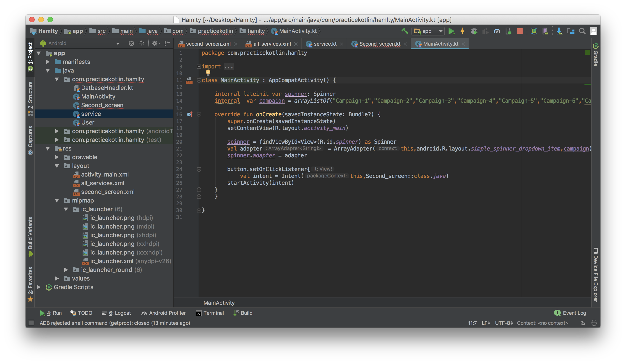Viewport: 626px width, 364px height.
Task: Open the Event Log at bottom right
Action: coord(570,313)
